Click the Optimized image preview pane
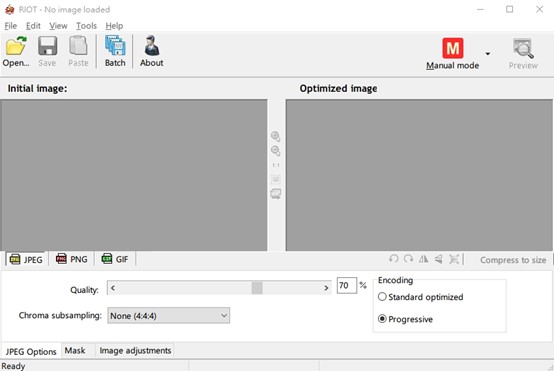Viewport: 554px width, 371px height. click(x=419, y=175)
